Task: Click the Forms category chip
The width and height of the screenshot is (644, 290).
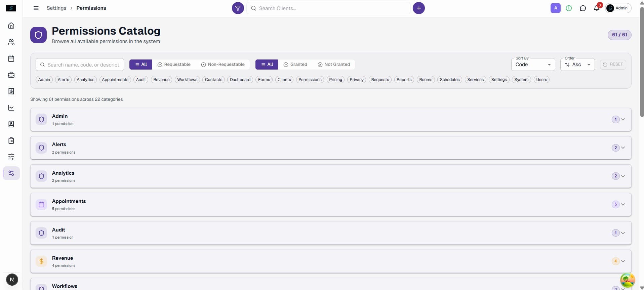Action: click(x=264, y=80)
